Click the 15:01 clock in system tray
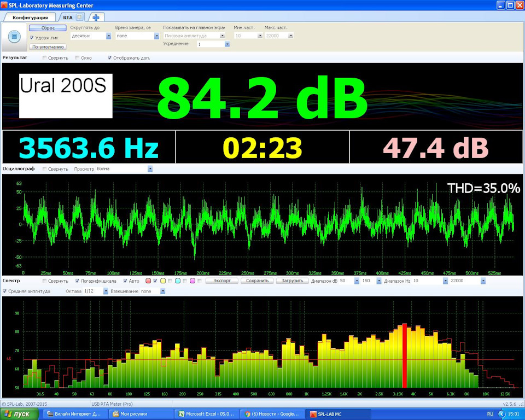The width and height of the screenshot is (525, 420). coord(514,415)
